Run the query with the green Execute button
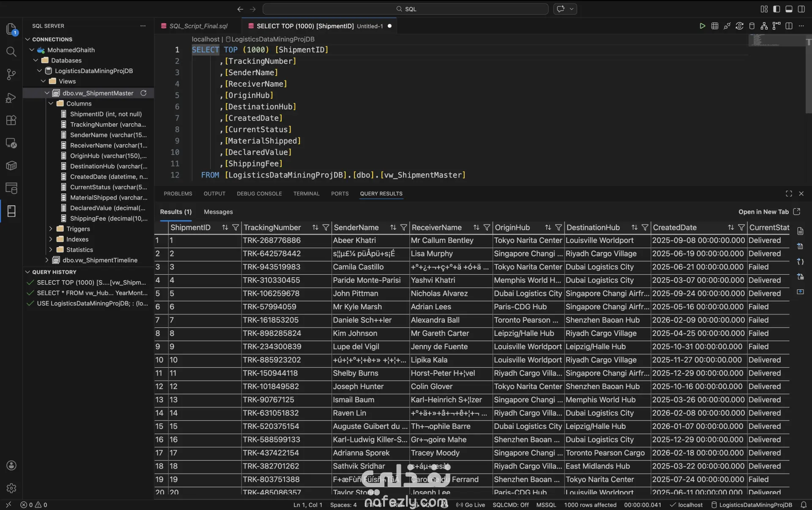 (702, 26)
